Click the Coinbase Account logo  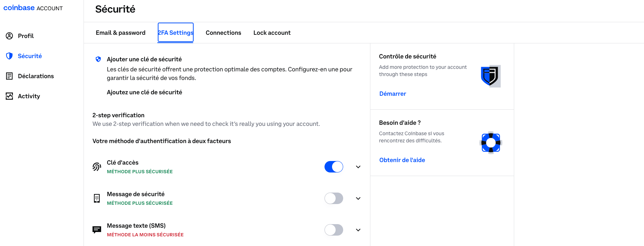[33, 8]
